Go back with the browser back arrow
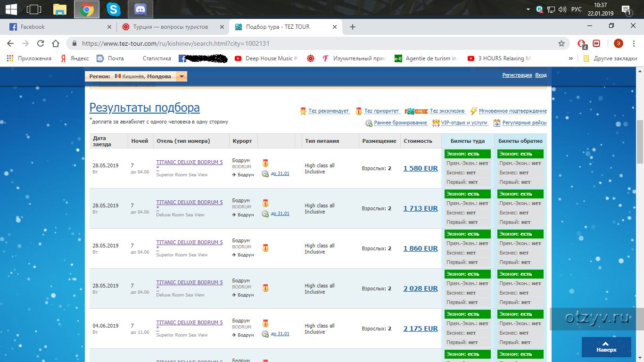The width and height of the screenshot is (644, 362). coord(10,43)
